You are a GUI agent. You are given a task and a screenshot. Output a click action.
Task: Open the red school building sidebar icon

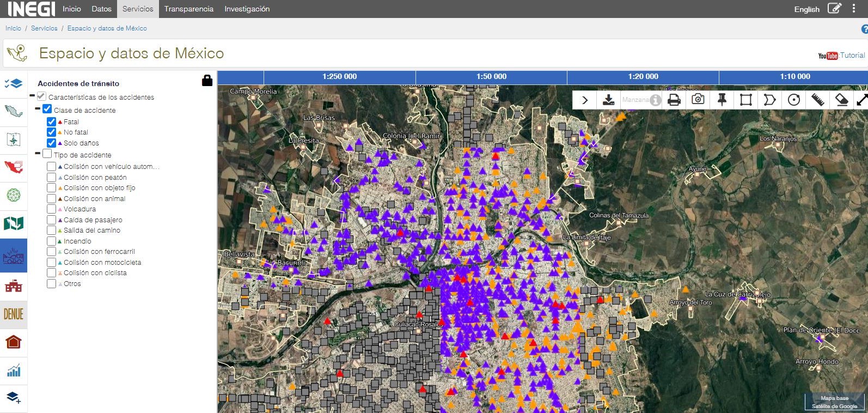click(x=14, y=286)
